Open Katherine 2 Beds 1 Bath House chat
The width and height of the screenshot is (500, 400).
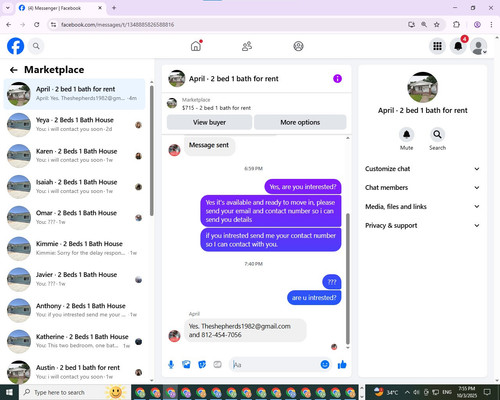pos(75,341)
